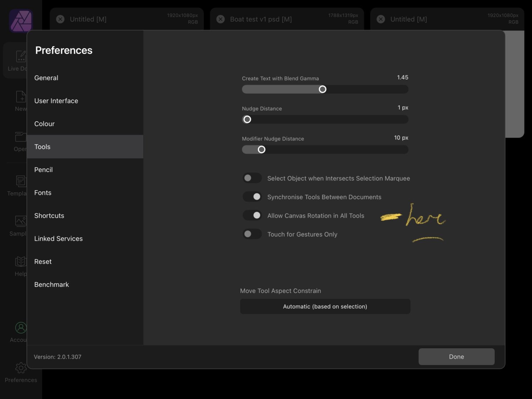Viewport: 532px width, 399px height.
Task: Open the Affinity Photo app logo icon
Action: pyautogui.click(x=20, y=20)
